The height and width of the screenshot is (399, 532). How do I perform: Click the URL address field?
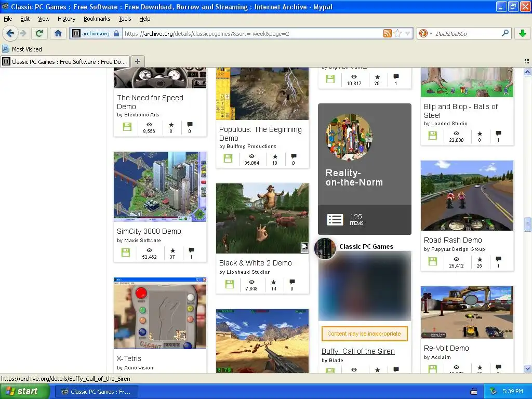[x=253, y=34]
